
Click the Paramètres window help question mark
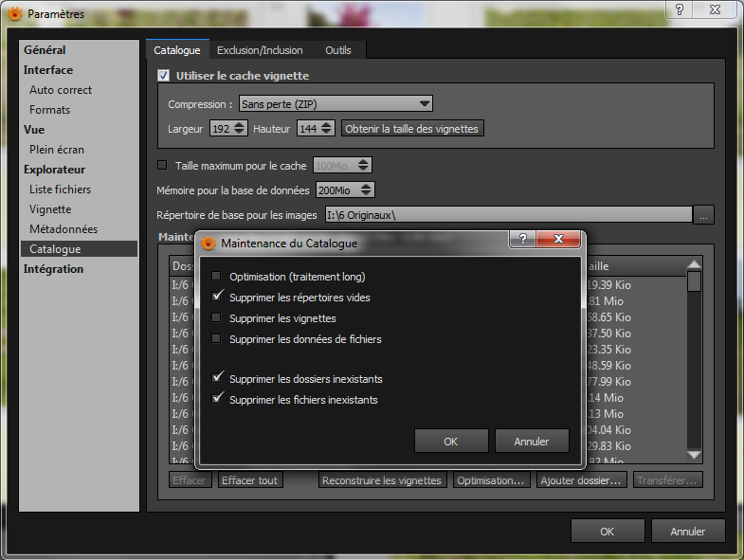point(680,9)
